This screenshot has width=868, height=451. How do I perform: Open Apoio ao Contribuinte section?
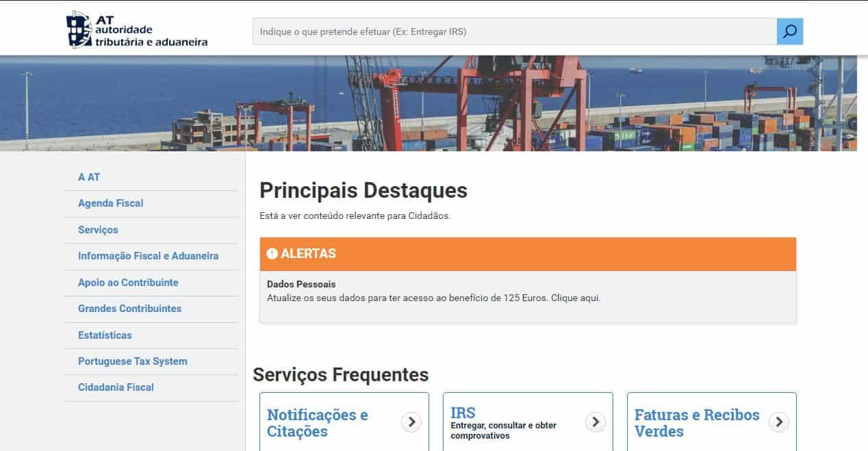[x=128, y=283]
